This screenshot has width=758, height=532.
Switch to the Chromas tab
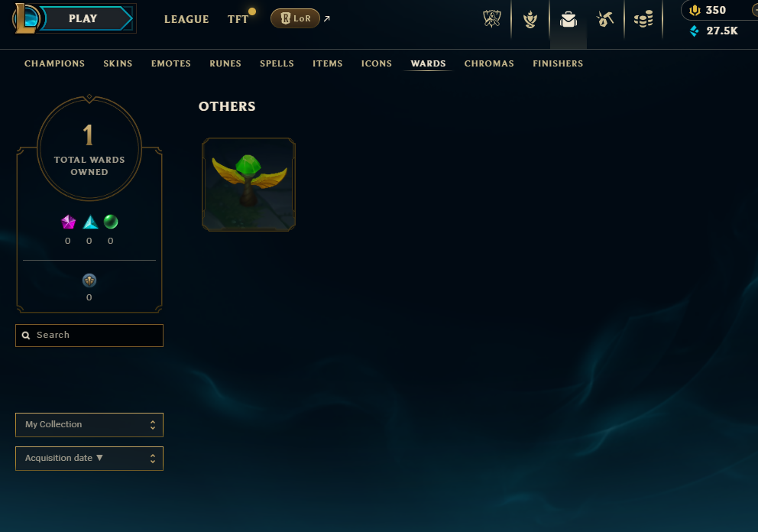[x=489, y=63]
